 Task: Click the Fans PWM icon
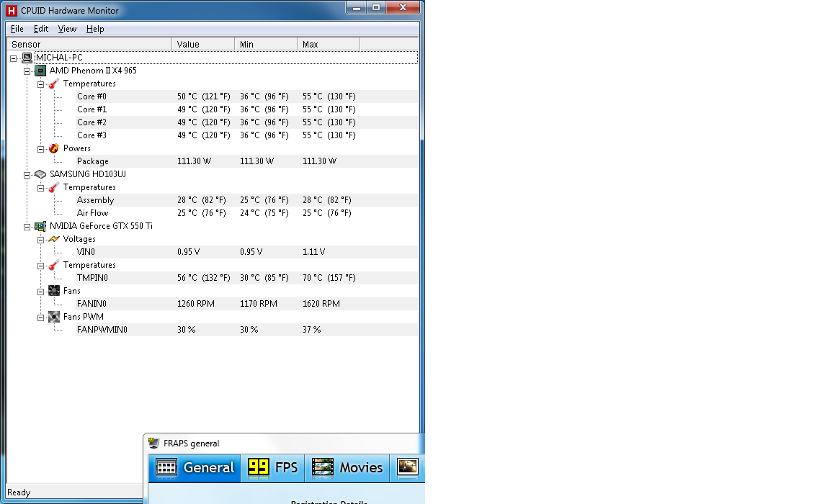(x=54, y=317)
